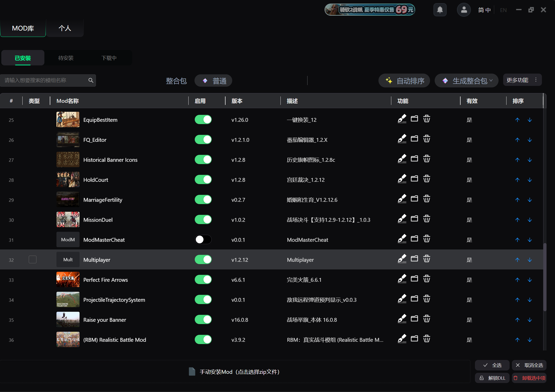
Task: Select the 待安装 tab
Action: tap(66, 58)
